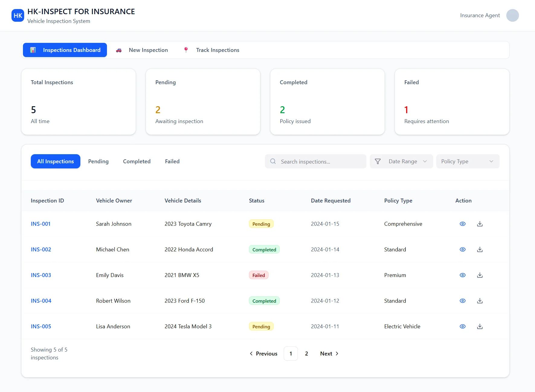Toggle view of INS-003 inspection details
The width and height of the screenshot is (535, 392).
click(x=462, y=275)
